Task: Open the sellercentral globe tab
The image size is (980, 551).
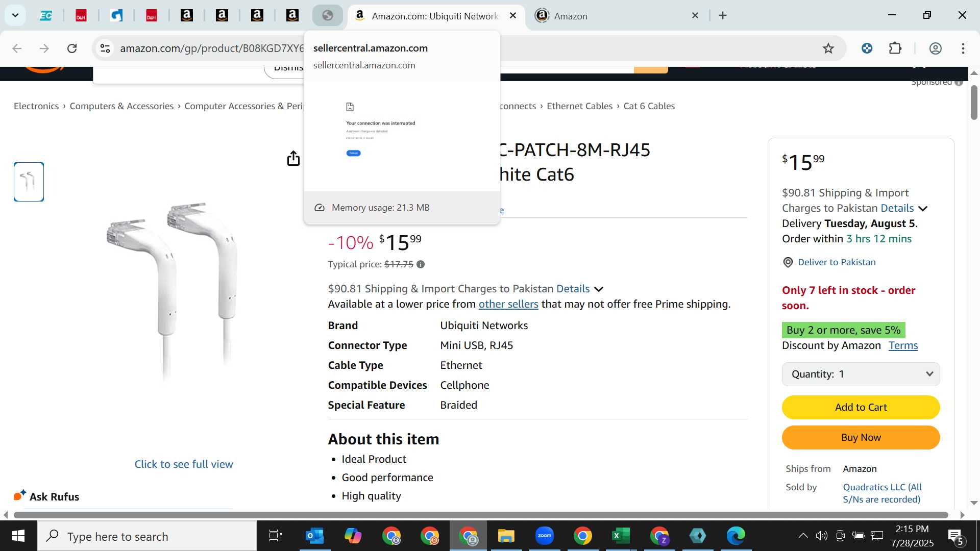Action: [x=328, y=16]
